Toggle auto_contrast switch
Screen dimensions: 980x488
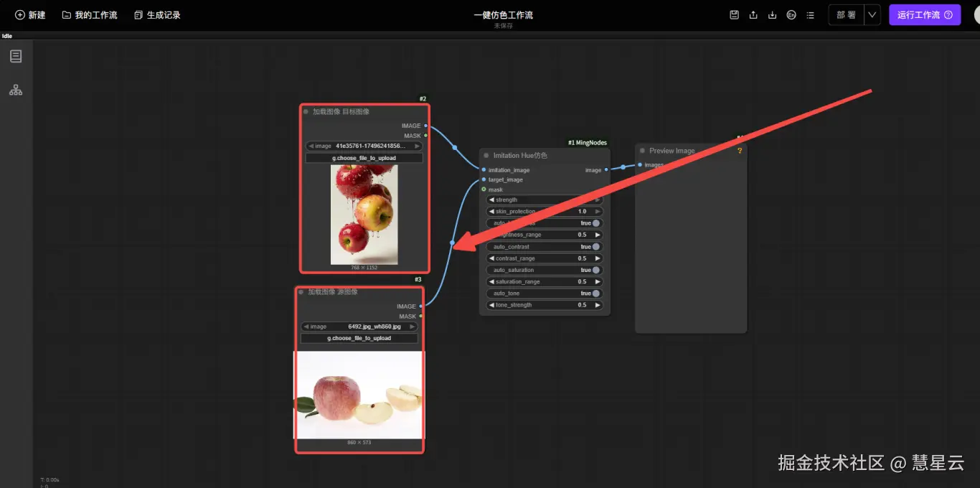click(x=595, y=247)
